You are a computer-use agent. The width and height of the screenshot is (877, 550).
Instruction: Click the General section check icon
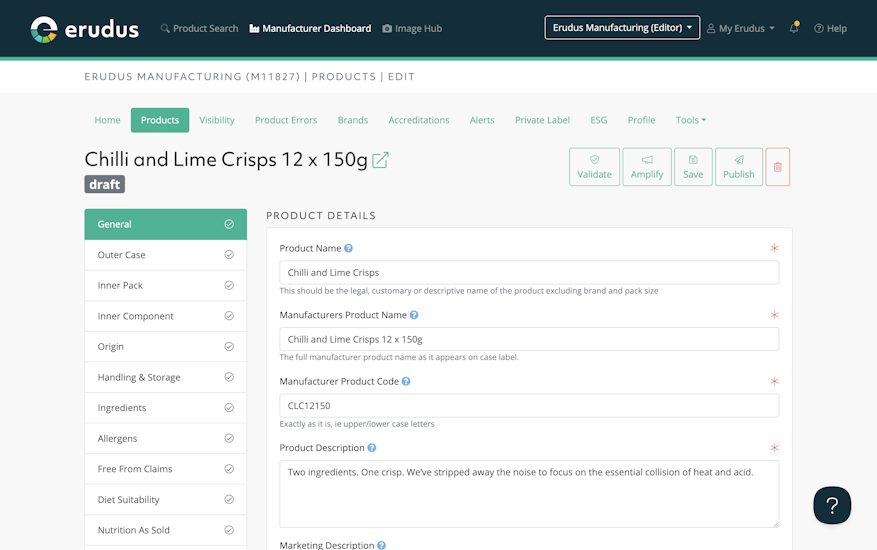tap(229, 224)
